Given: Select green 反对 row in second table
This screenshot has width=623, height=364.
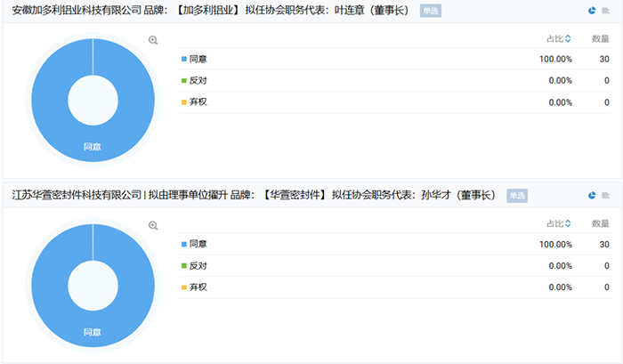Looking at the screenshot, I should (198, 265).
